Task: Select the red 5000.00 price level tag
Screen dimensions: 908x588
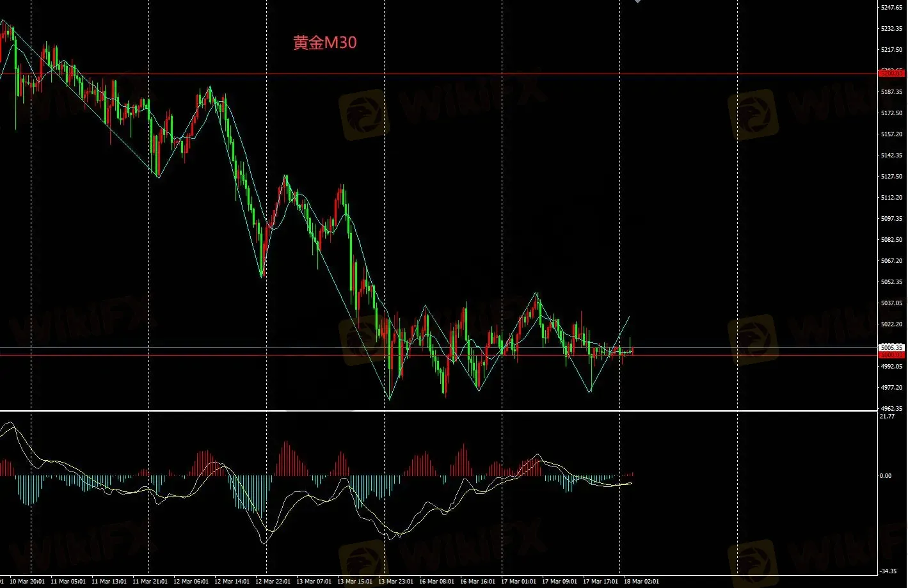Action: tap(891, 354)
